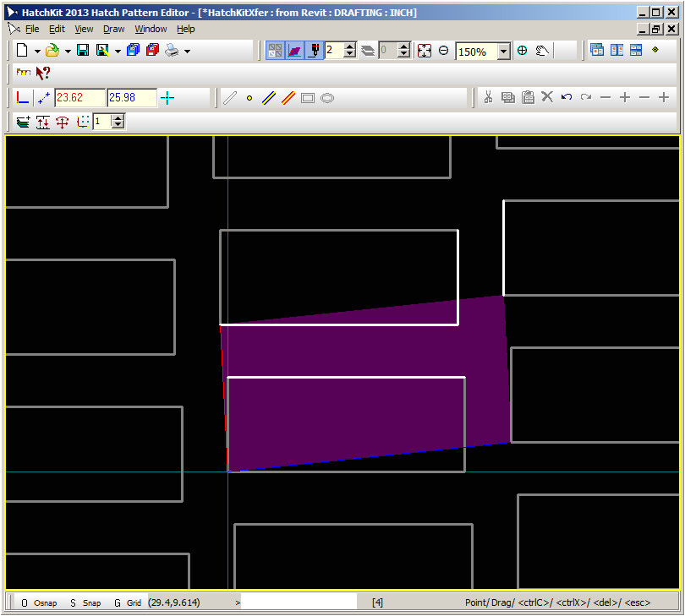Viewport: 685px width, 616px height.
Task: Select the ellipse draw tool
Action: 327,98
